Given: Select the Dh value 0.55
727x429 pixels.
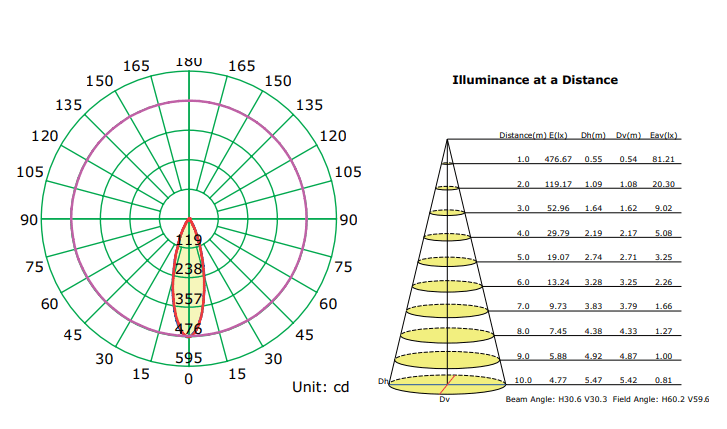Looking at the screenshot, I should 593,159.
